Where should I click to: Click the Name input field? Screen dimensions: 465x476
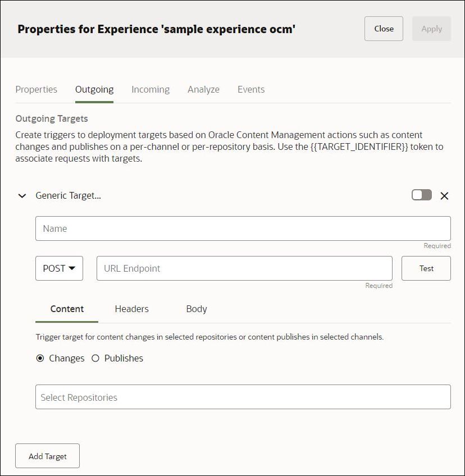click(243, 228)
